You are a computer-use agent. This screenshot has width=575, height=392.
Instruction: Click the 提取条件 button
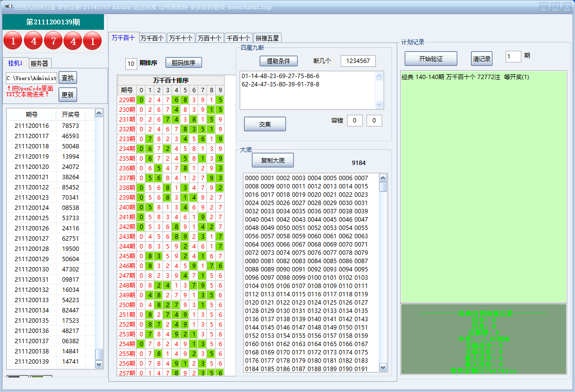(278, 61)
